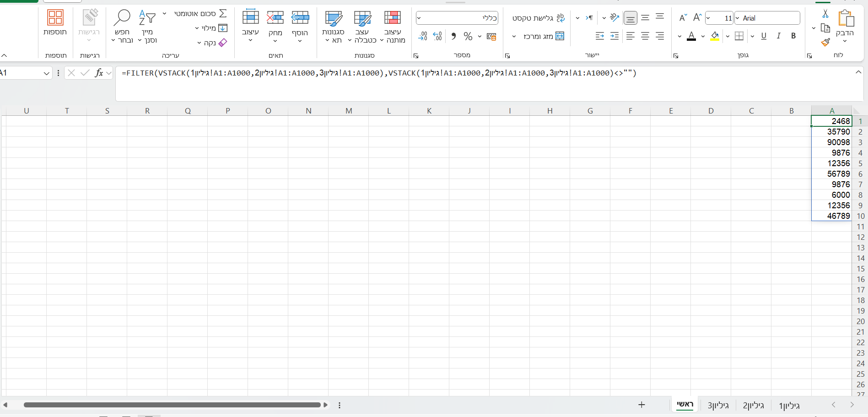Click the Paste (הדבק) clipboard icon
The width and height of the screenshot is (868, 417).
click(846, 18)
